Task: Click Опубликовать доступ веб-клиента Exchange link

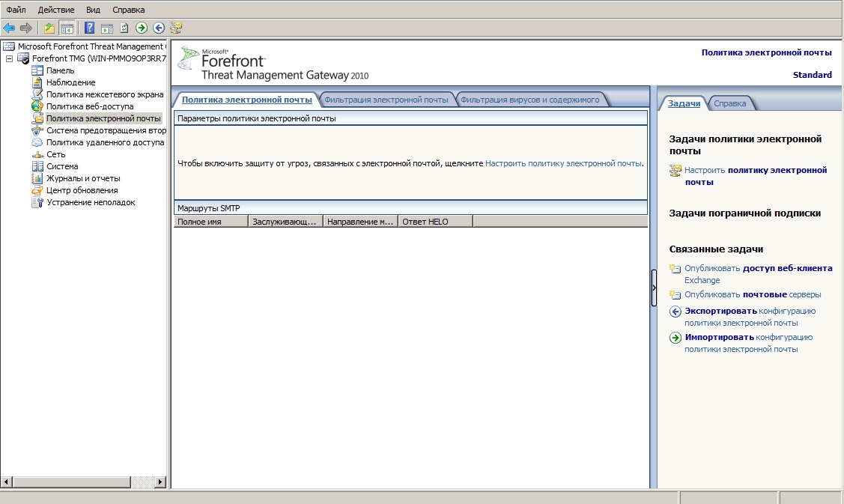Action: (758, 274)
